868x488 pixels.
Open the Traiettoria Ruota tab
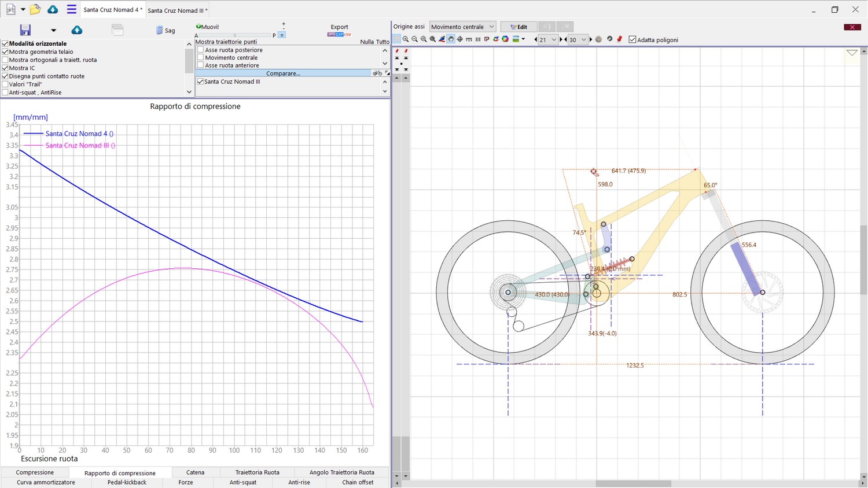[x=257, y=472]
